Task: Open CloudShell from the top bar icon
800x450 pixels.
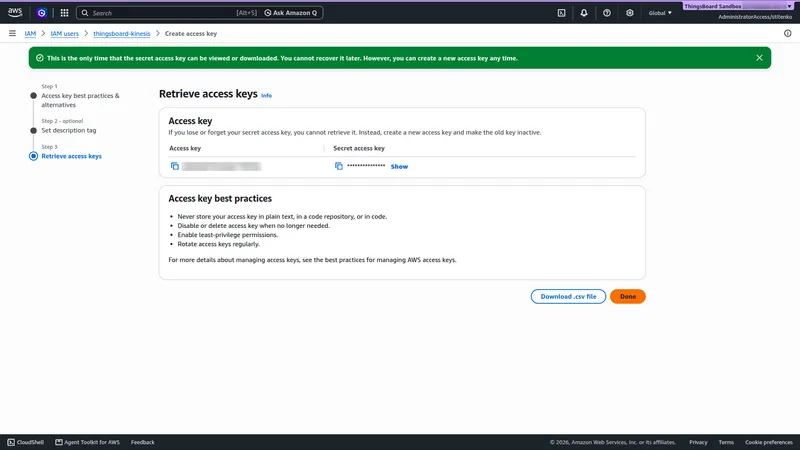Action: (561, 13)
